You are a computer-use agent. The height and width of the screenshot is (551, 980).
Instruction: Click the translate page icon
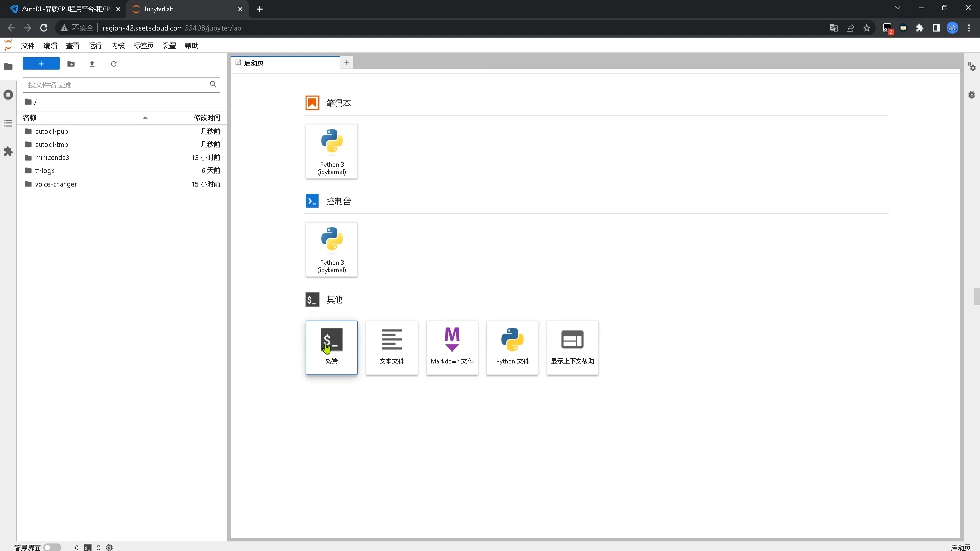[x=834, y=28]
